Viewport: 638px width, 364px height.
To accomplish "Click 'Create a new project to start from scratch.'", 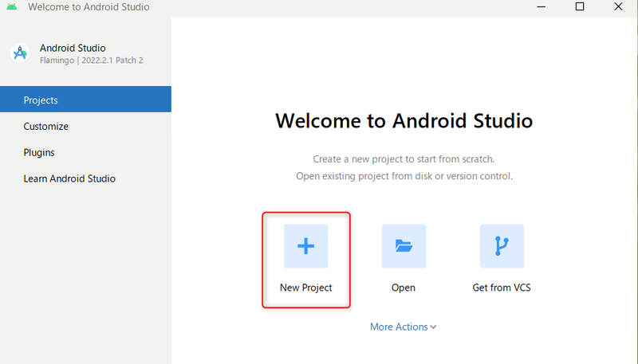I will pyautogui.click(x=404, y=159).
